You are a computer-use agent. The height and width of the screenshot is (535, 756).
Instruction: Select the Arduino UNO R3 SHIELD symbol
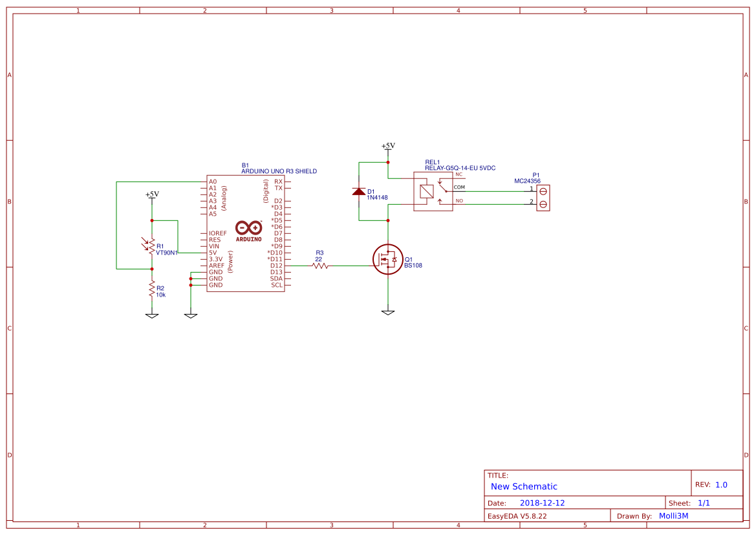(x=246, y=233)
